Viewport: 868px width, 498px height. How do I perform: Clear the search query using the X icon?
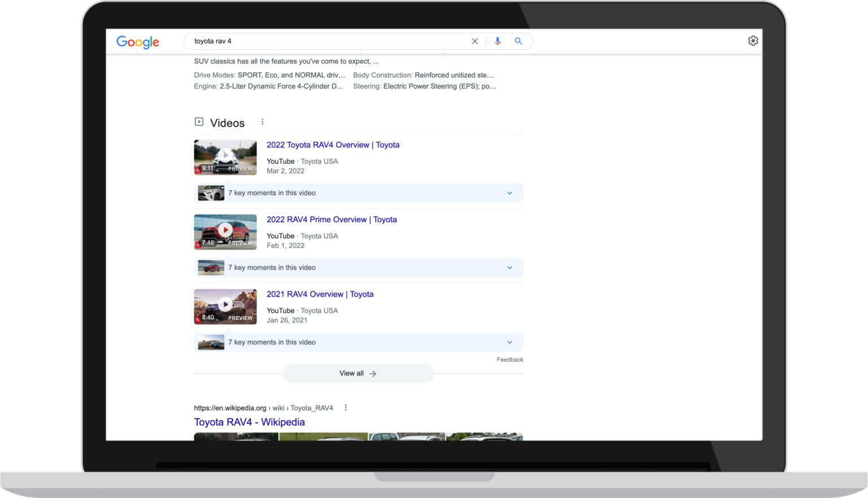coord(475,41)
